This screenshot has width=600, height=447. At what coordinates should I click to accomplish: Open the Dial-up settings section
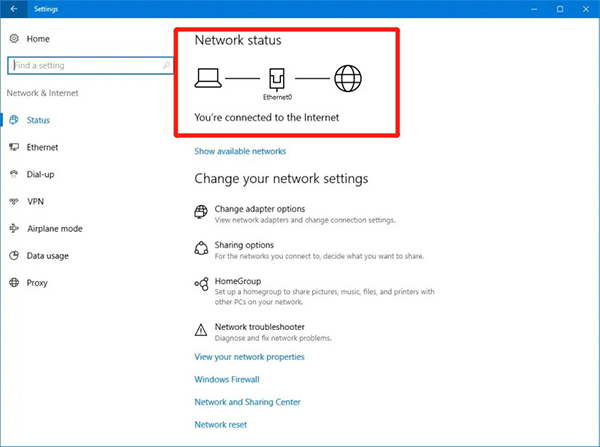tap(40, 175)
